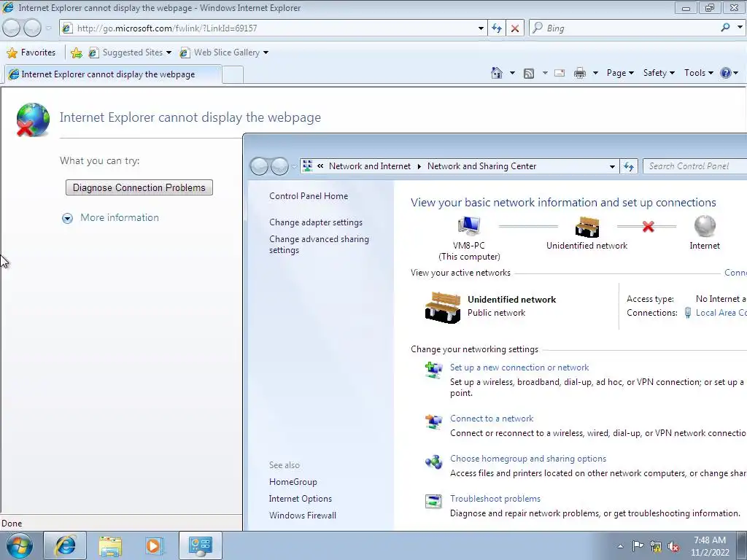
Task: Click the network tray icon
Action: point(656,547)
